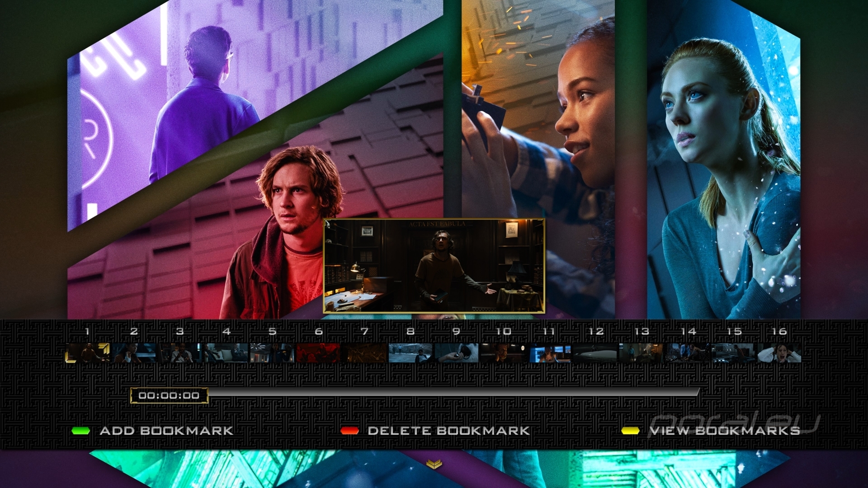The width and height of the screenshot is (868, 488).
Task: Pick chapter 8 thumbnail
Action: [x=410, y=353]
